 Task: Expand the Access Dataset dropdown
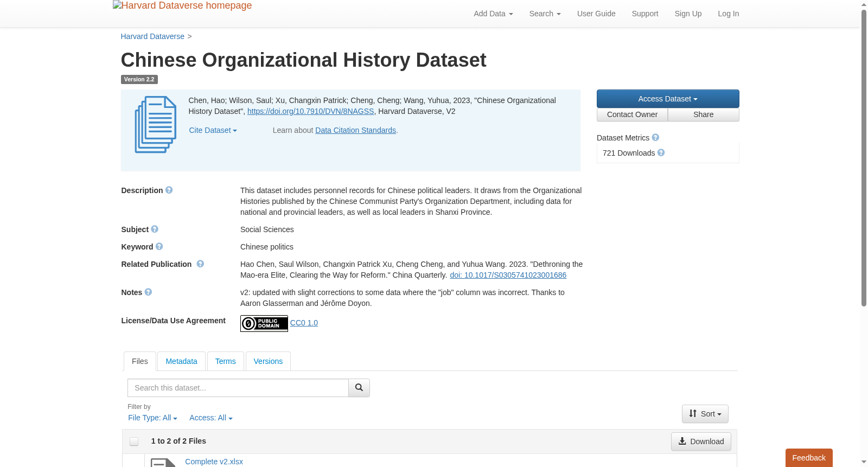point(668,99)
